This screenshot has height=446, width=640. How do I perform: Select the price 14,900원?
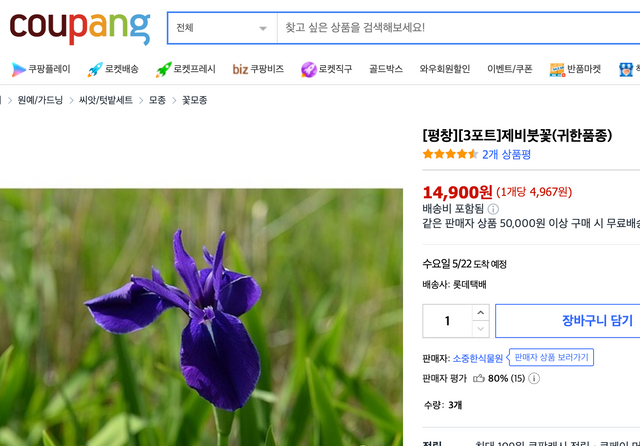pos(457,192)
